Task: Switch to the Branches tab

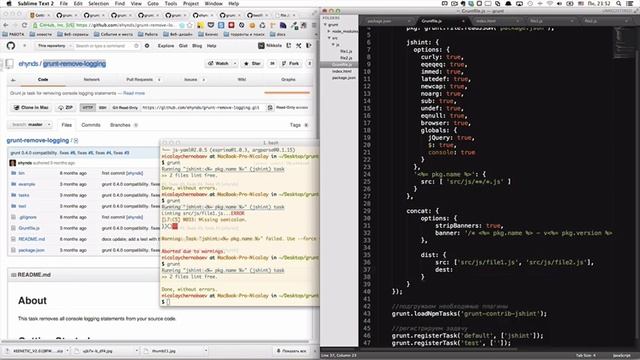Action: pyautogui.click(x=120, y=125)
